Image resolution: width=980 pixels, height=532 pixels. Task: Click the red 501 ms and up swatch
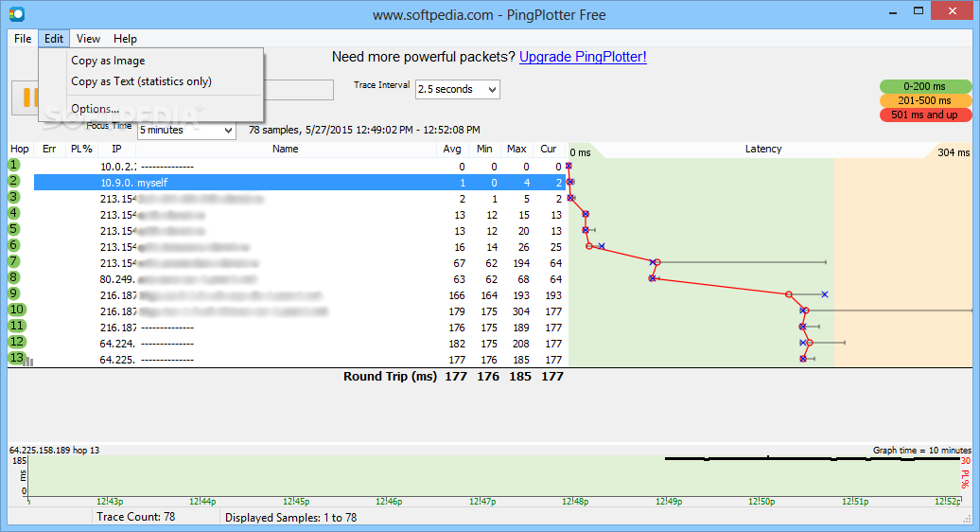(925, 115)
